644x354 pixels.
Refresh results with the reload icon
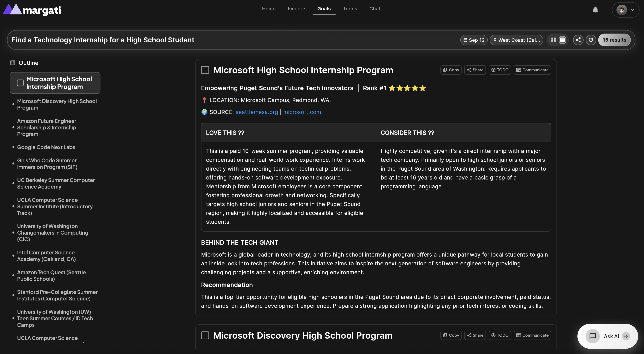[591, 40]
